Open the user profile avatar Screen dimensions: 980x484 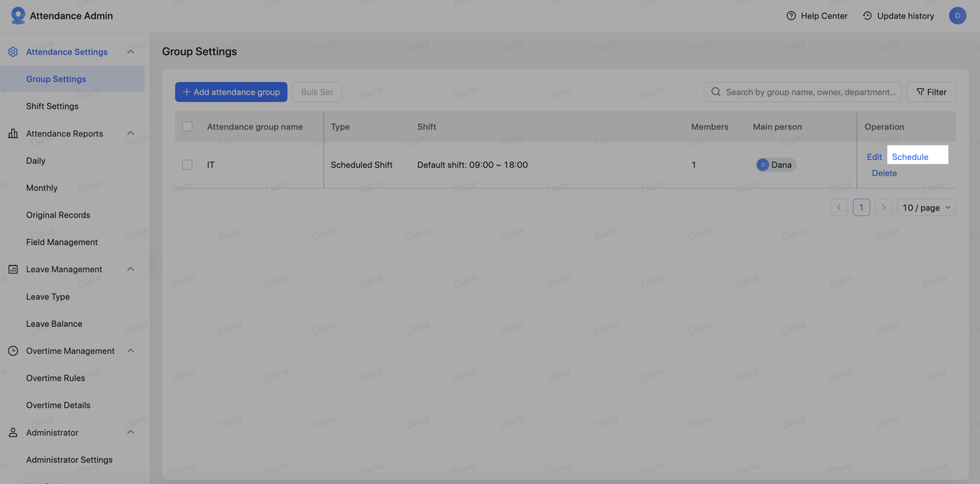click(x=957, y=15)
